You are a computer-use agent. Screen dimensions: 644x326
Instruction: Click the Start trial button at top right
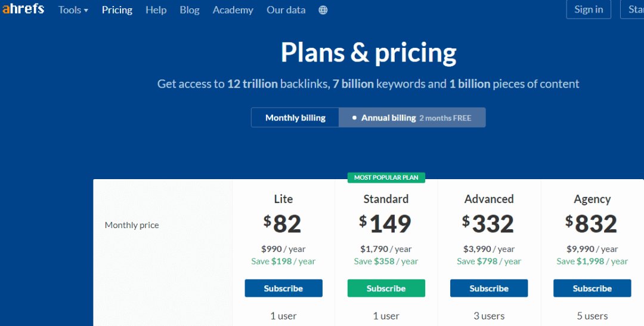pos(633,10)
